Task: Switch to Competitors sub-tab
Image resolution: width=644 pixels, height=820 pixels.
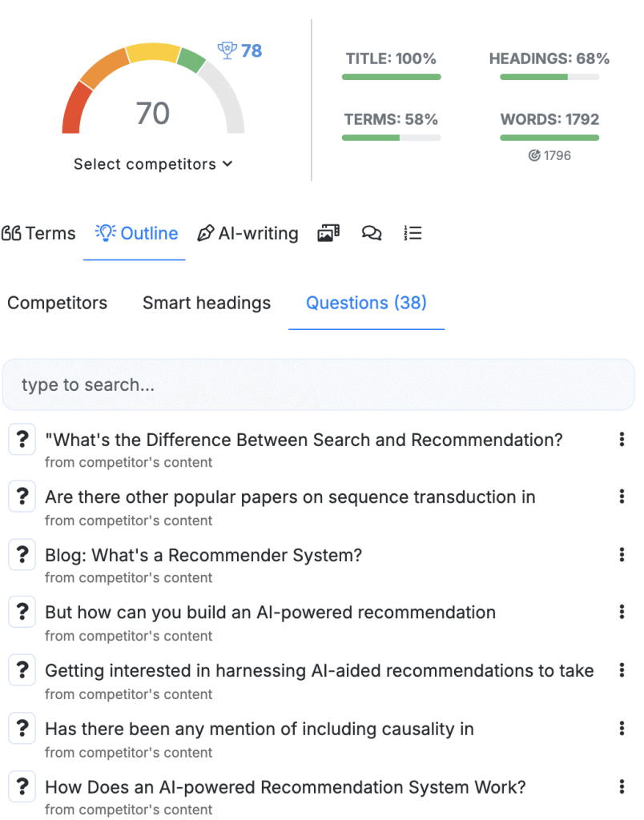Action: pyautogui.click(x=57, y=303)
